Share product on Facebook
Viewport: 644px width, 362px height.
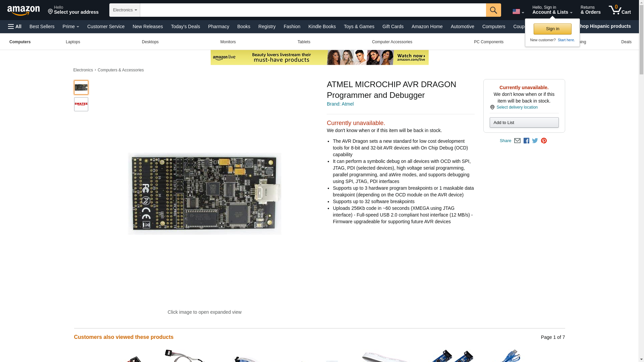[526, 141]
